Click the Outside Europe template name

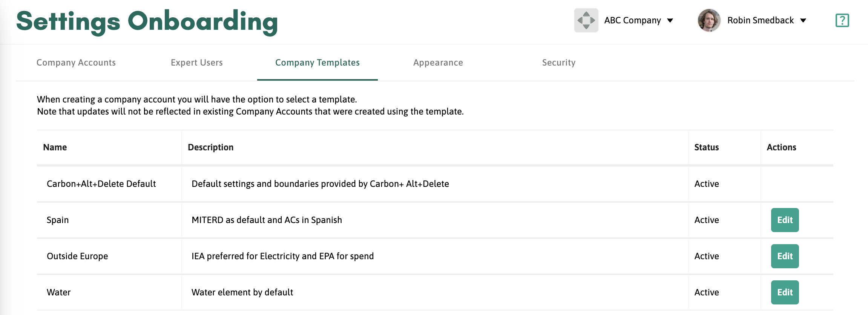coord(77,256)
